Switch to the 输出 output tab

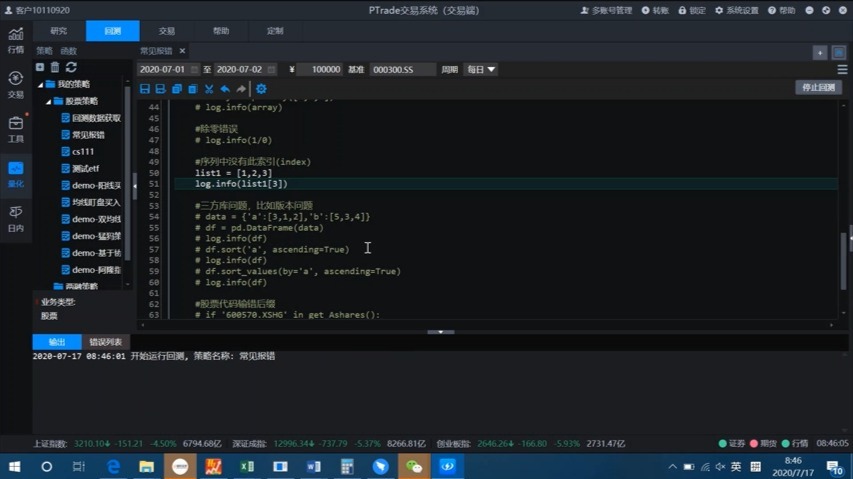coord(57,342)
